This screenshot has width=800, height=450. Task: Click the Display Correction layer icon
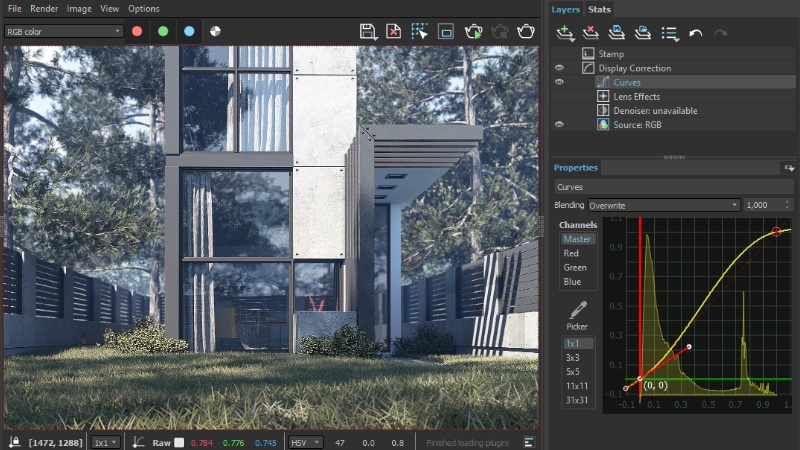(x=588, y=68)
